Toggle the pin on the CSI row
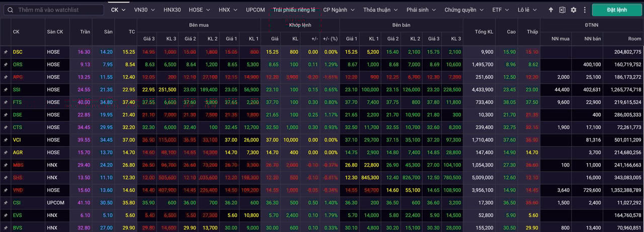The image size is (644, 232). [6, 203]
